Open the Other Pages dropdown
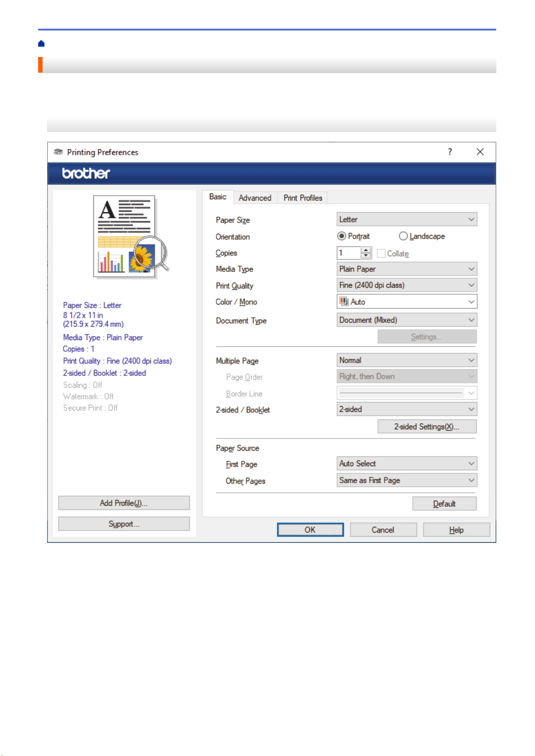This screenshot has width=535, height=756. tap(407, 480)
